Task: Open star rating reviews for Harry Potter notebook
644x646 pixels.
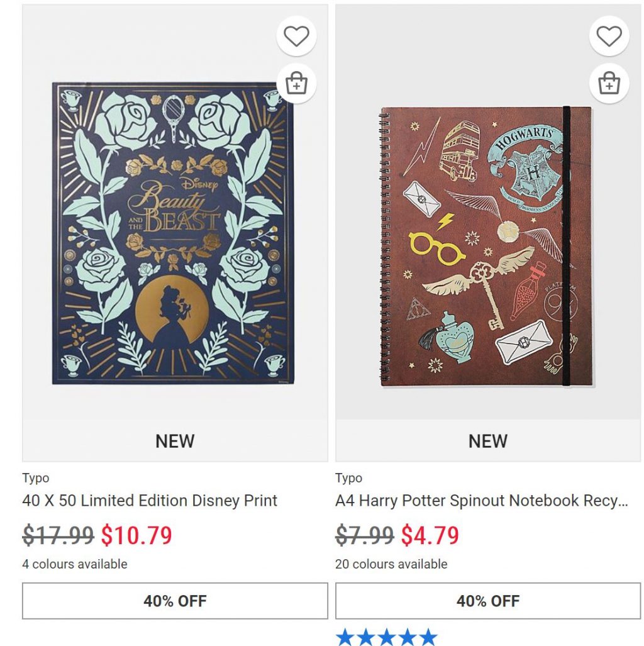Action: (386, 637)
